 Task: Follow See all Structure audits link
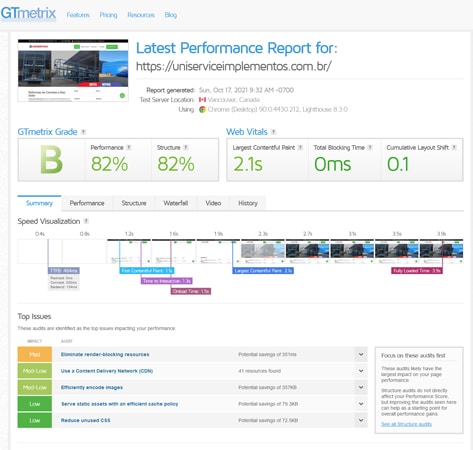(x=406, y=424)
